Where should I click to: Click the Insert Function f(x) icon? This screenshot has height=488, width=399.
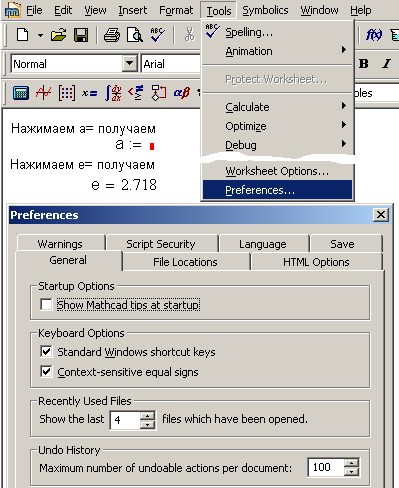[x=374, y=35]
